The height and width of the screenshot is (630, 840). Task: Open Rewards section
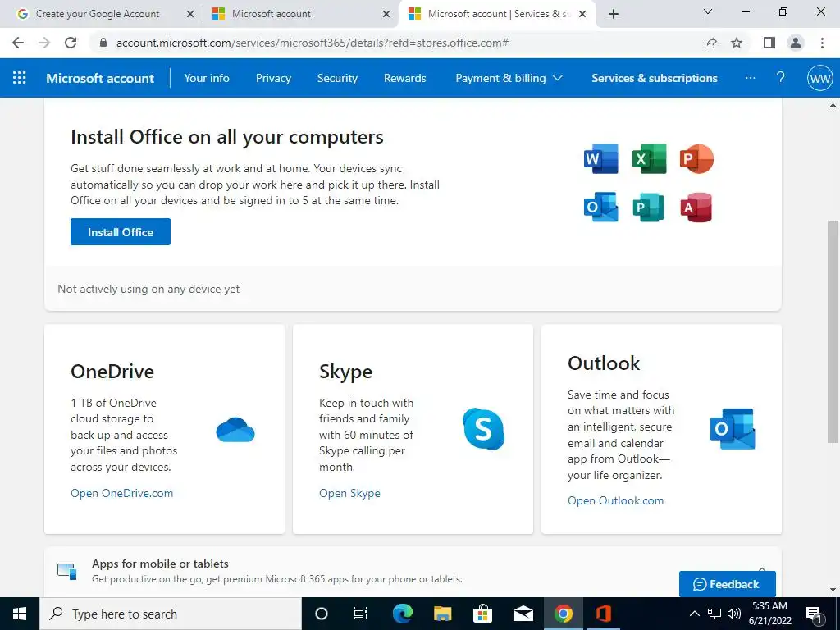pyautogui.click(x=405, y=78)
